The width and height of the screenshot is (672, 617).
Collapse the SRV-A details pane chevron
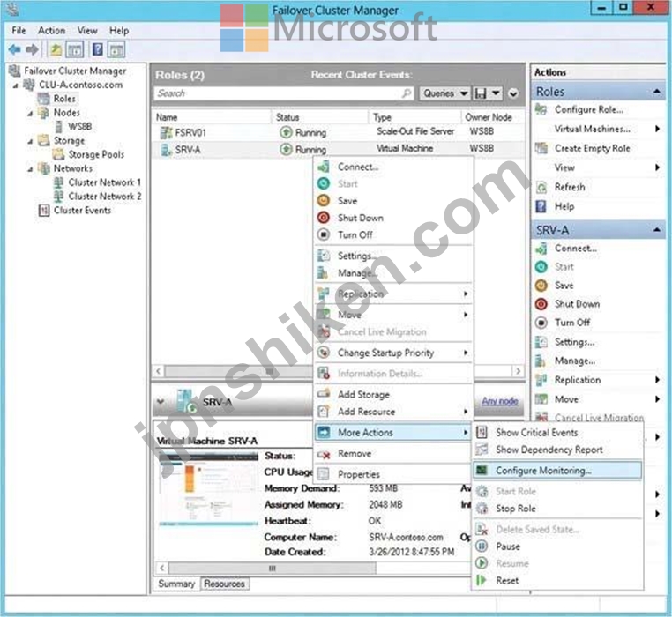pyautogui.click(x=161, y=401)
